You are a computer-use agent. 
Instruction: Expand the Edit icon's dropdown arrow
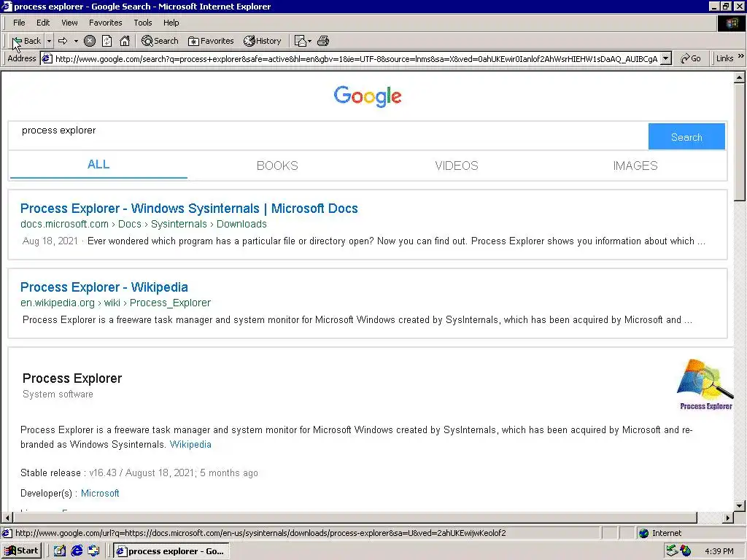pos(309,41)
